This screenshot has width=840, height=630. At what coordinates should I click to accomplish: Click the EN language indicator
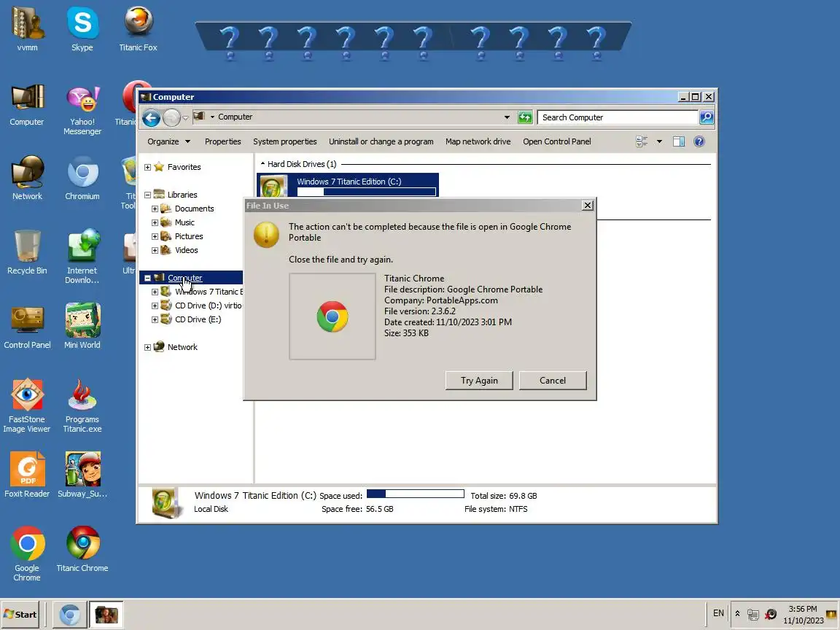click(x=718, y=613)
